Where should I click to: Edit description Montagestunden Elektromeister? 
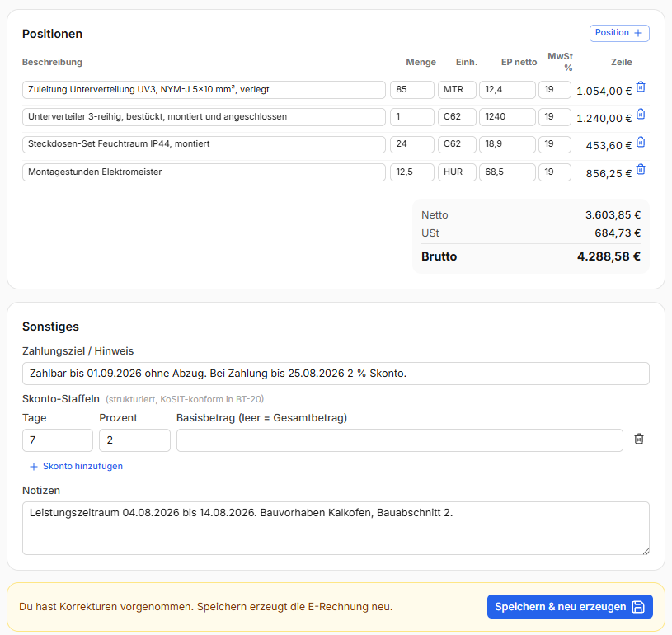tap(204, 172)
